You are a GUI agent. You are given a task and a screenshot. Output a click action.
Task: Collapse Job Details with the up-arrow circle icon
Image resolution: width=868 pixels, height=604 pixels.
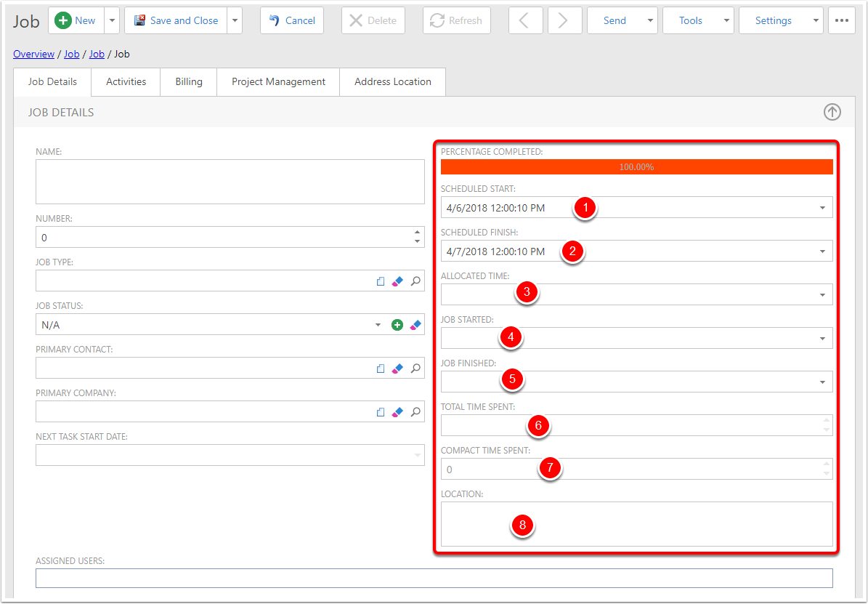[832, 112]
